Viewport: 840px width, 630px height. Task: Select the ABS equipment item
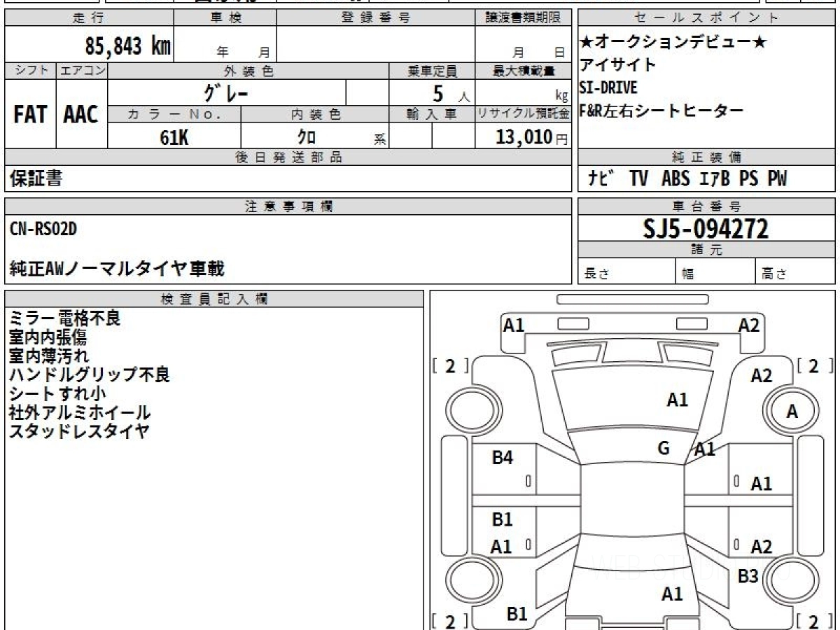coord(675,179)
